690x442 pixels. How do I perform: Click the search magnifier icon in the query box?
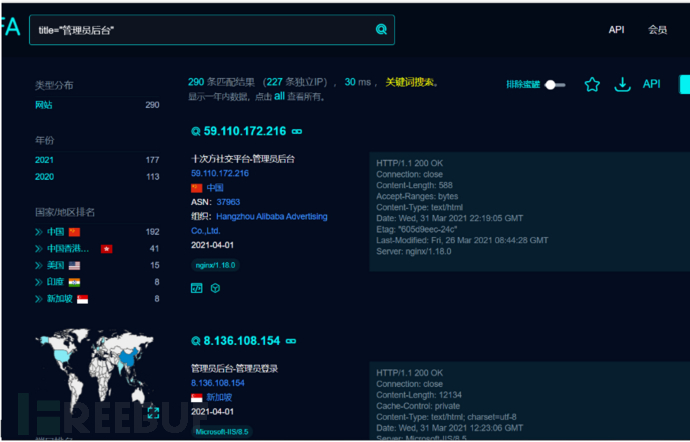380,30
